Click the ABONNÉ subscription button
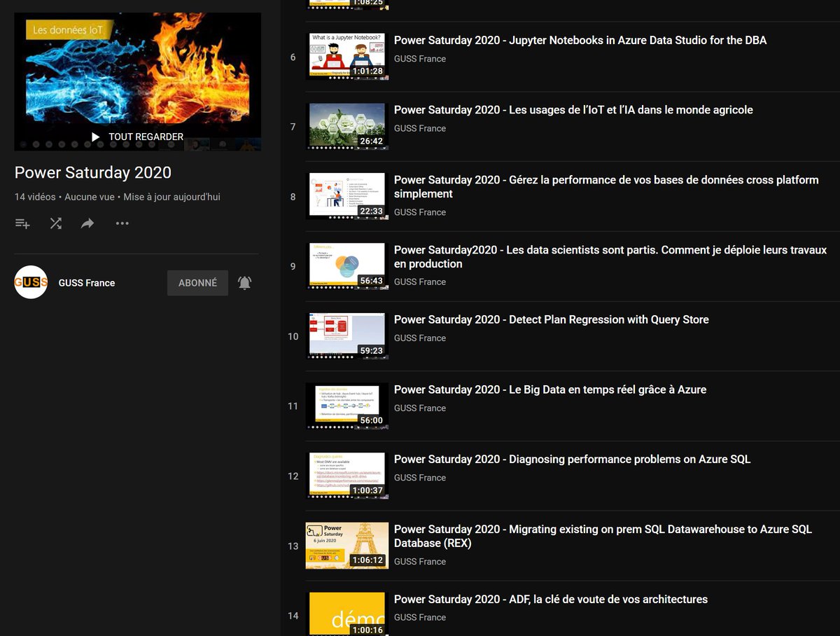Image resolution: width=840 pixels, height=636 pixels. pyautogui.click(x=197, y=283)
